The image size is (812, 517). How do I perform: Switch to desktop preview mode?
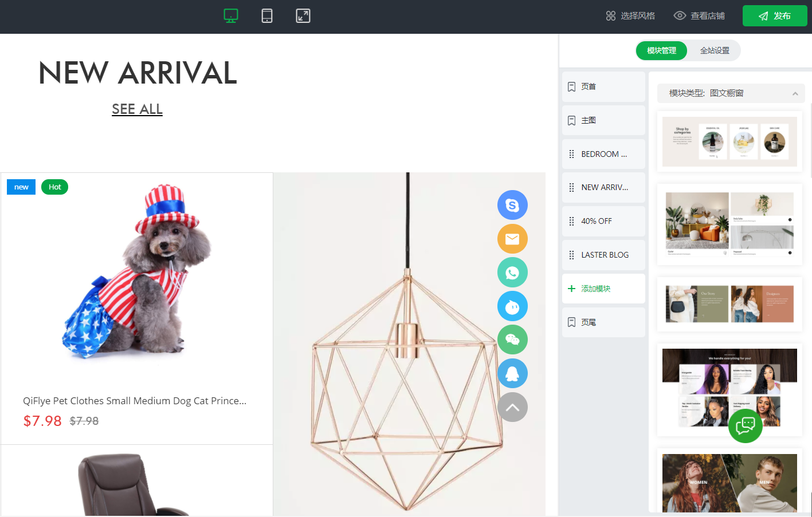point(231,16)
